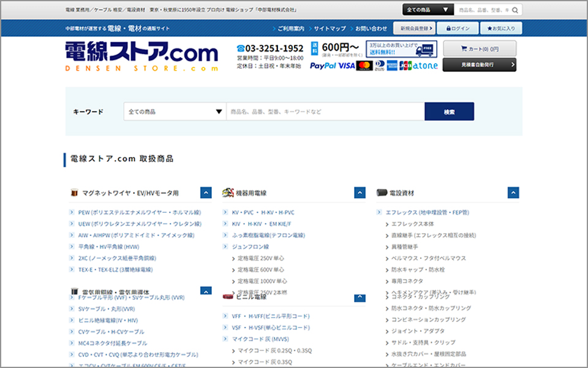Click the Diners Club logo
Image resolution: width=588 pixels, height=368 pixels.
point(380,66)
